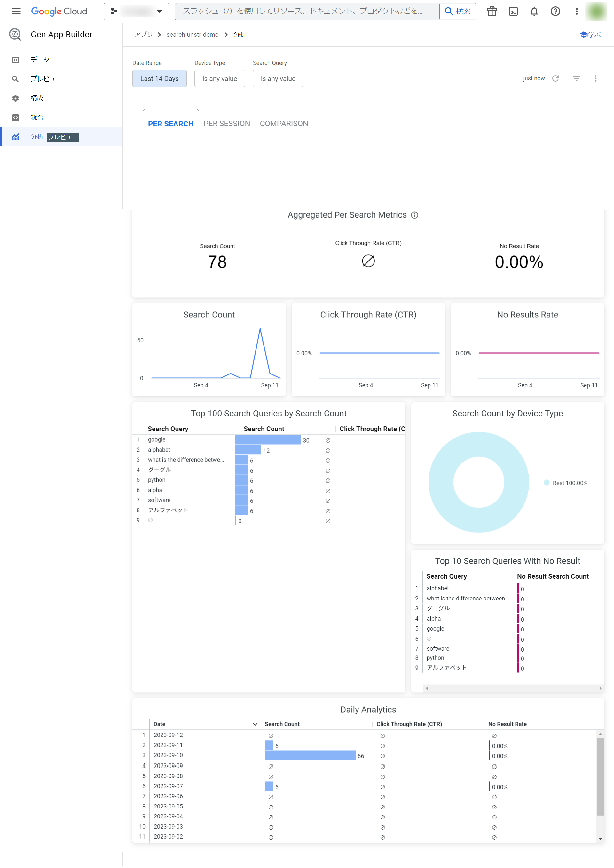The image size is (614, 868).
Task: Switch to the COMPARISON tab
Action: pyautogui.click(x=284, y=123)
